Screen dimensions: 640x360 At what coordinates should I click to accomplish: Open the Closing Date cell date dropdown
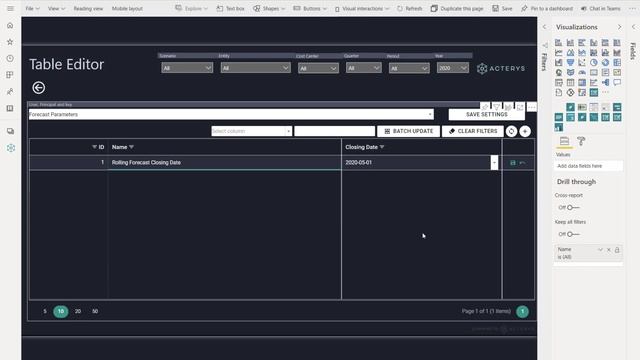click(x=494, y=162)
